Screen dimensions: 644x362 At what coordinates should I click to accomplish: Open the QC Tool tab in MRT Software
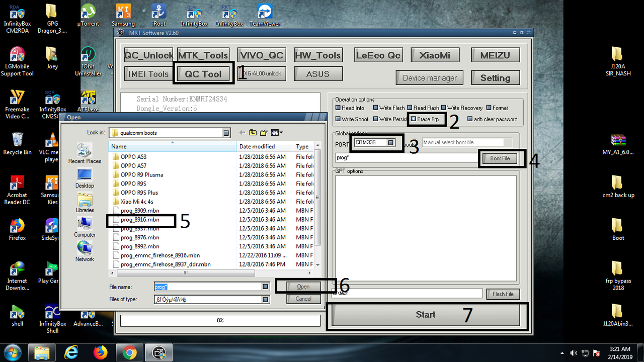[x=203, y=74]
